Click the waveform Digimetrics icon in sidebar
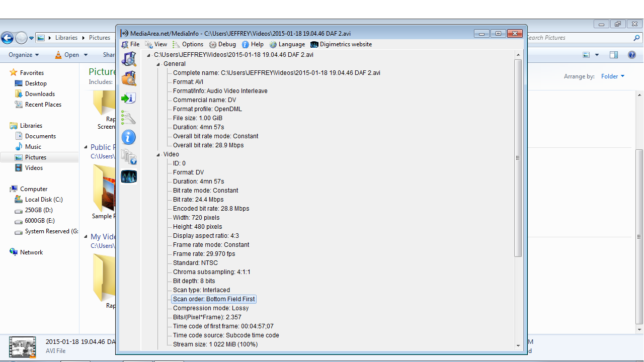The height and width of the screenshot is (362, 644). (129, 176)
